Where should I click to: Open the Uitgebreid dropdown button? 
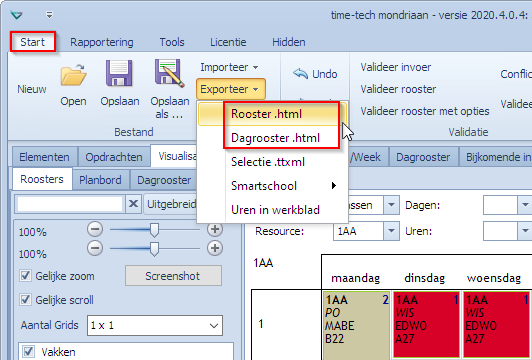point(171,204)
